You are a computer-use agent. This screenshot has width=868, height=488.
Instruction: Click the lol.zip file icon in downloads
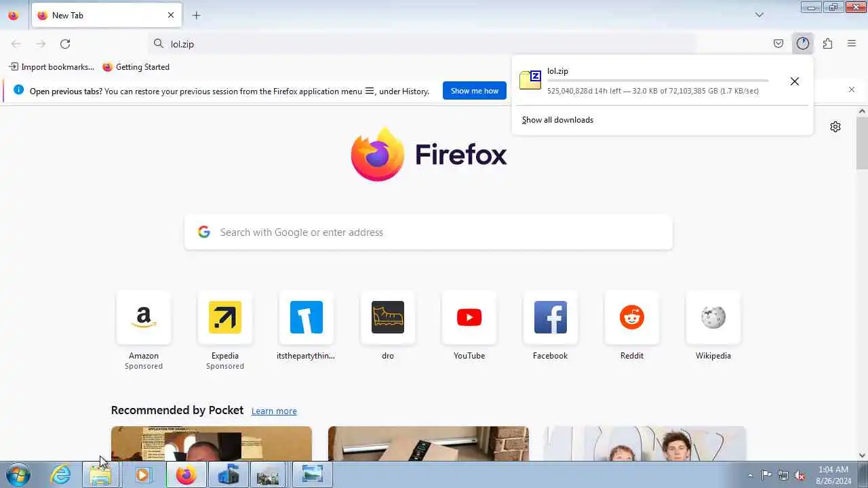[530, 80]
